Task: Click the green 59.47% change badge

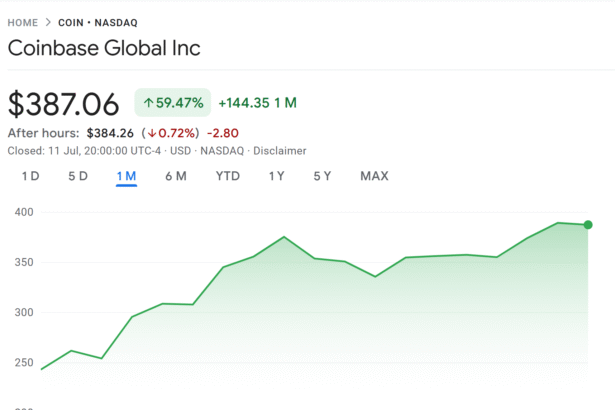Action: (173, 102)
